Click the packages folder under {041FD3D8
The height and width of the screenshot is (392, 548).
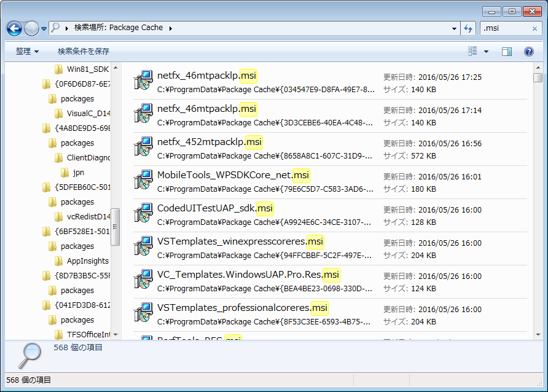pos(71,319)
